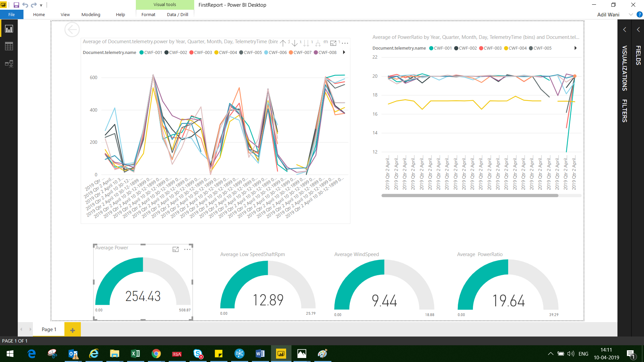Viewport: 644px width, 362px height.
Task: Show more legend items in power chart
Action: pos(344,52)
